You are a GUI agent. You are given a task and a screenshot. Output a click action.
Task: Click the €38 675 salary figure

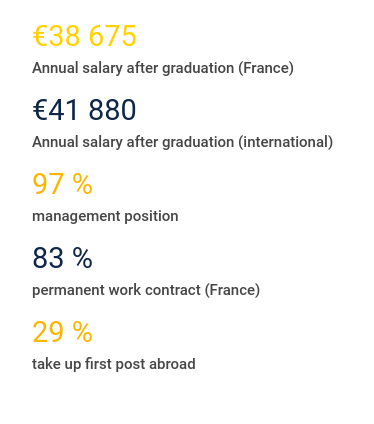85,36
